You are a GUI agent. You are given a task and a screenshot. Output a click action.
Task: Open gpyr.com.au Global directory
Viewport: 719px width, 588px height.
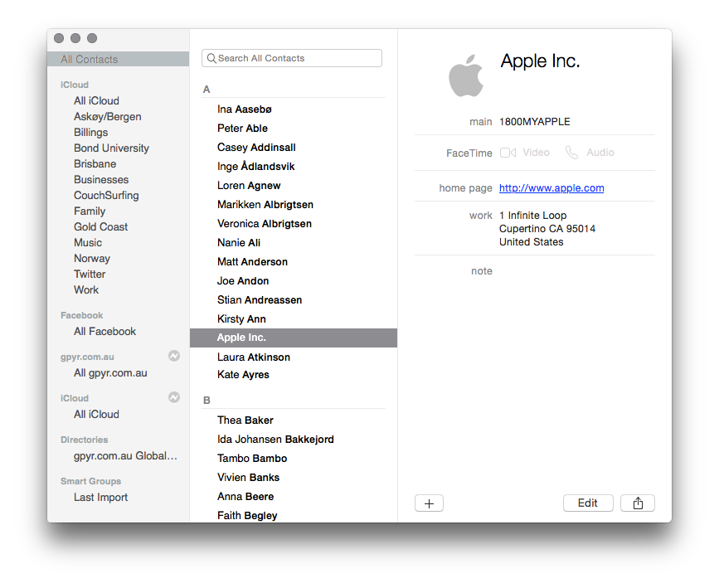[x=125, y=456]
